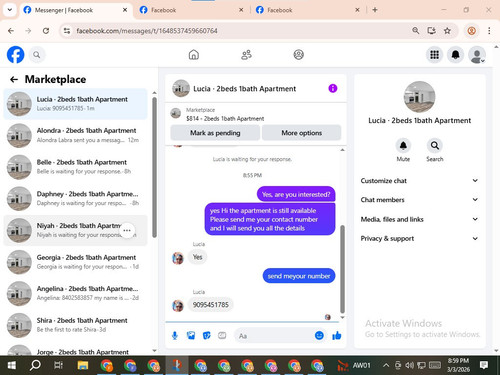Open Chrome three-dot menu
The height and width of the screenshot is (375, 500).
pos(489,31)
